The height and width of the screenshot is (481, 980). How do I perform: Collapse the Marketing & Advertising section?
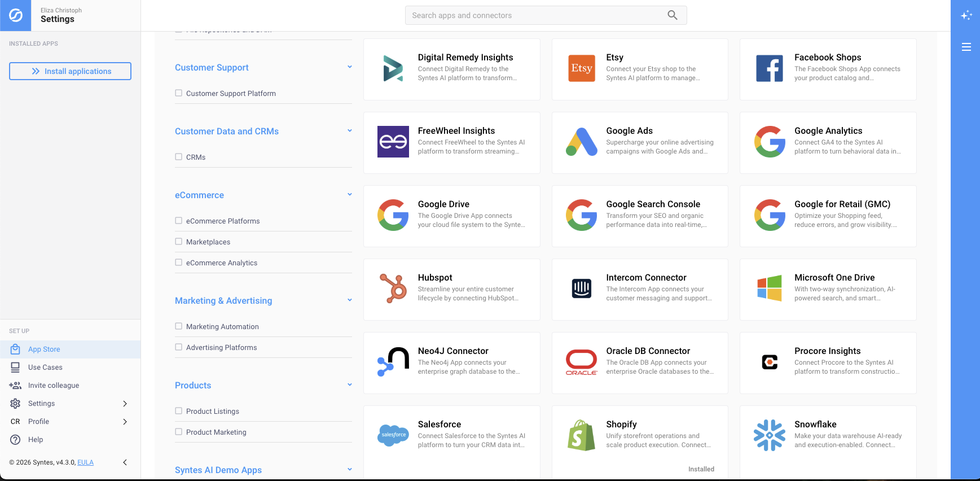pyautogui.click(x=350, y=300)
